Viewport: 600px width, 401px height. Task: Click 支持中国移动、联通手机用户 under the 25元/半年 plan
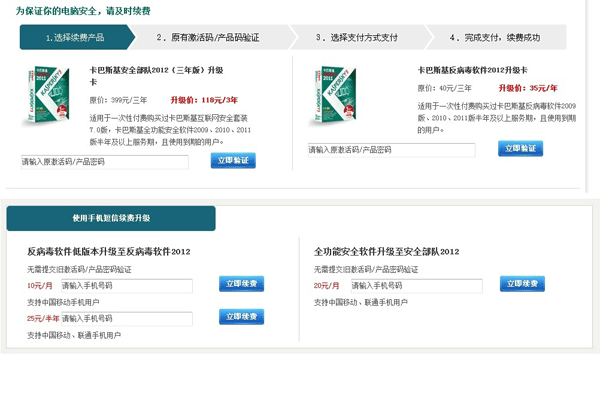point(74,336)
